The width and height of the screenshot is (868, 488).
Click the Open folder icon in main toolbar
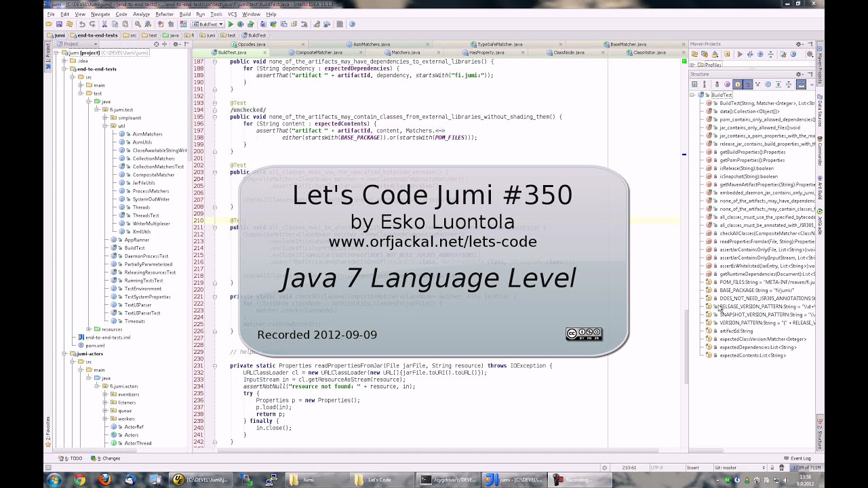click(49, 24)
